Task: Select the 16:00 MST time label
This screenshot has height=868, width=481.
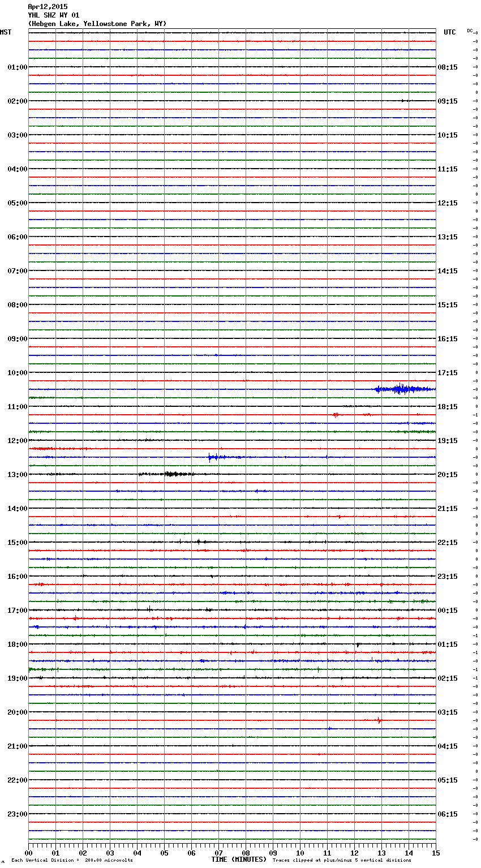Action: click(x=18, y=577)
